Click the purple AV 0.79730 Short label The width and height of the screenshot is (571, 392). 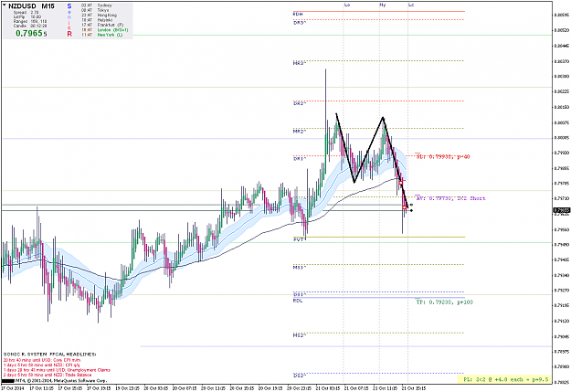tap(450, 198)
